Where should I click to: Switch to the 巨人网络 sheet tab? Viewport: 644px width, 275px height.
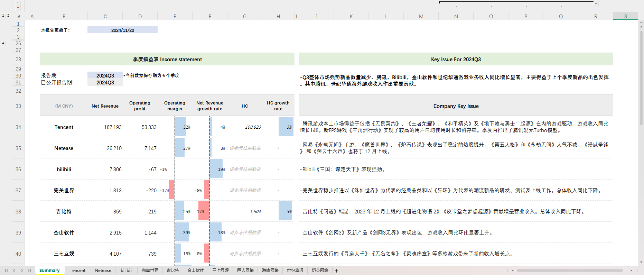click(x=245, y=271)
